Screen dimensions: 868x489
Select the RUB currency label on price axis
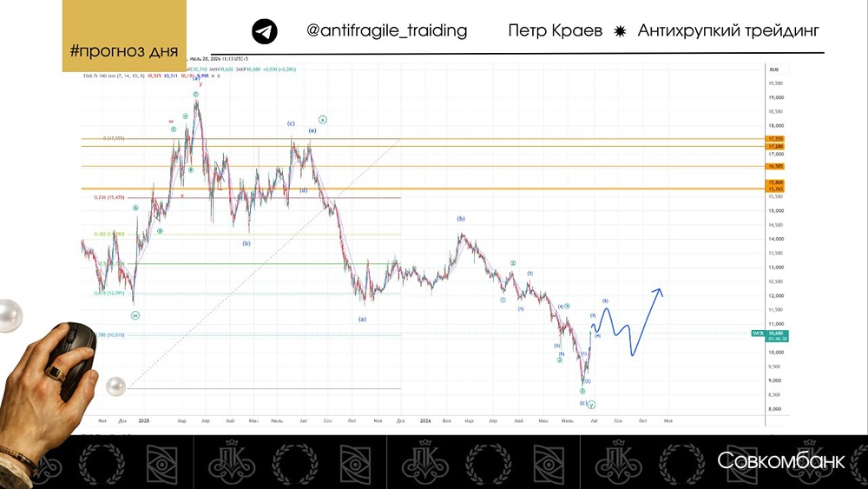point(774,69)
